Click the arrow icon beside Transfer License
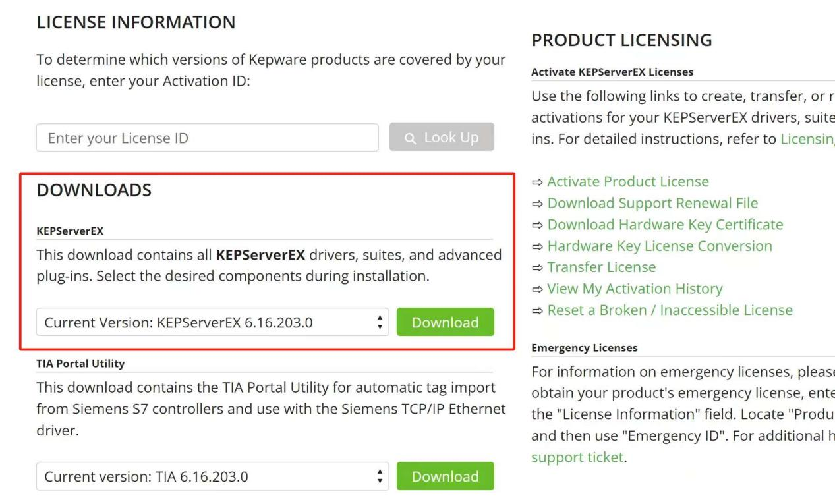This screenshot has width=835, height=504. pos(538,267)
